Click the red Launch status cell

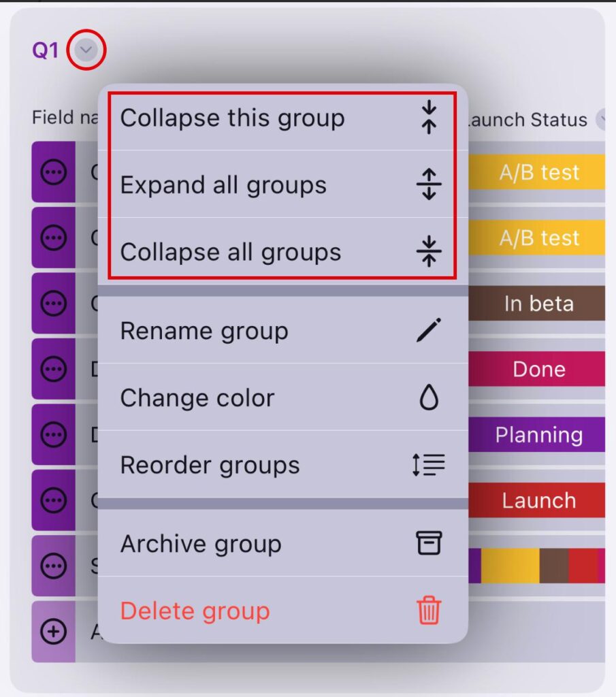click(538, 500)
